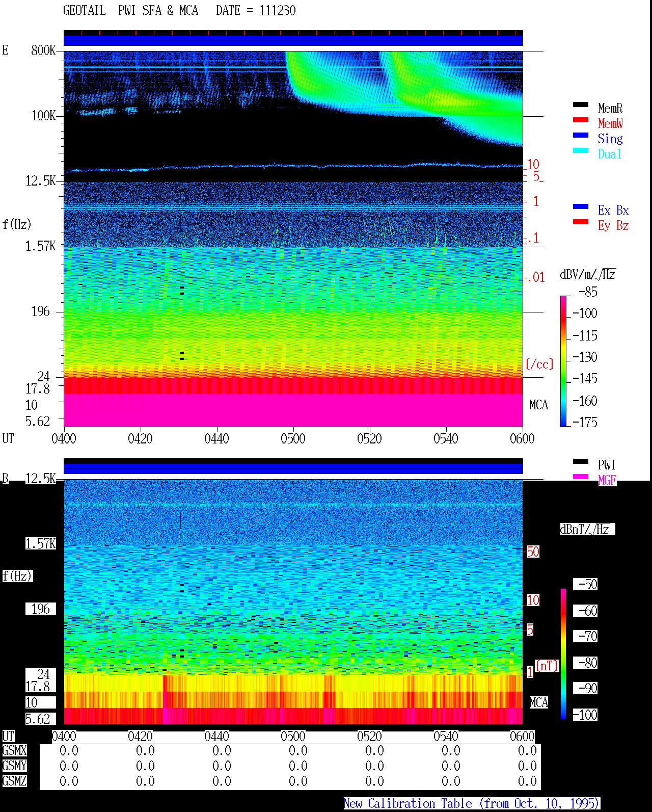
Task: Click the dBV/m/√Hz electric field color bar
Action: (x=563, y=361)
